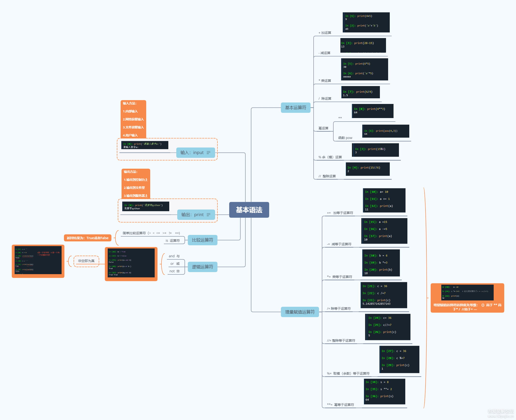
Task: Click the 输入方法 orange note box
Action: [x=133, y=119]
